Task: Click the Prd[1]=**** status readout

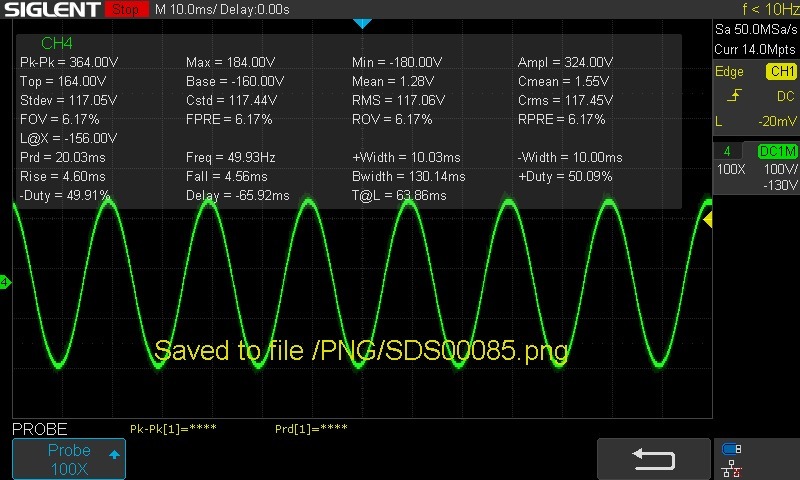Action: click(x=311, y=428)
